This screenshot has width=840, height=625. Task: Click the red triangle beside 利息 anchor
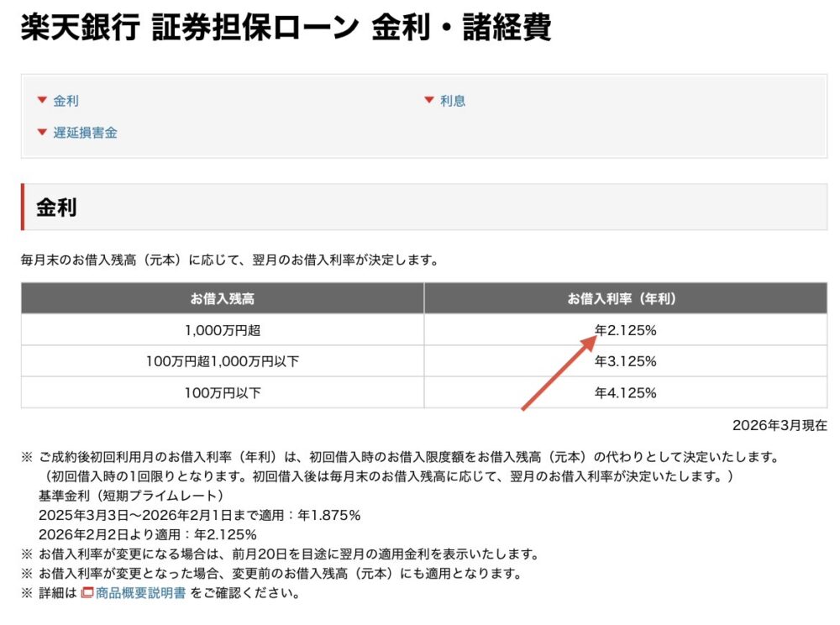pos(428,101)
